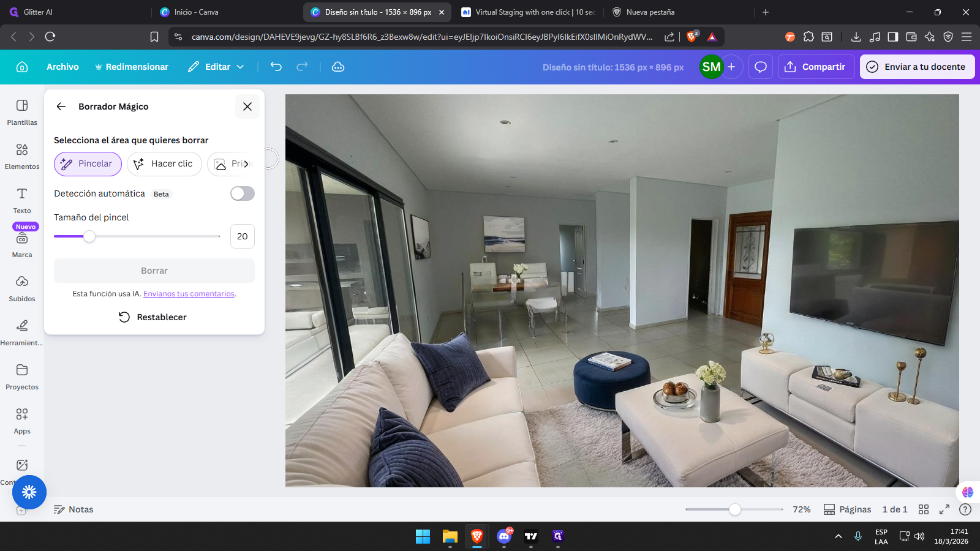Select the Hacer clic mode
The height and width of the screenshot is (551, 980).
[x=164, y=164]
